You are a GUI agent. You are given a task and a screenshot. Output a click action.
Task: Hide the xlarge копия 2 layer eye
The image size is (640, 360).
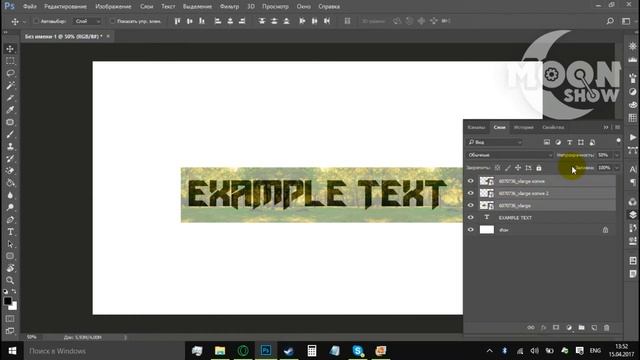(471, 193)
